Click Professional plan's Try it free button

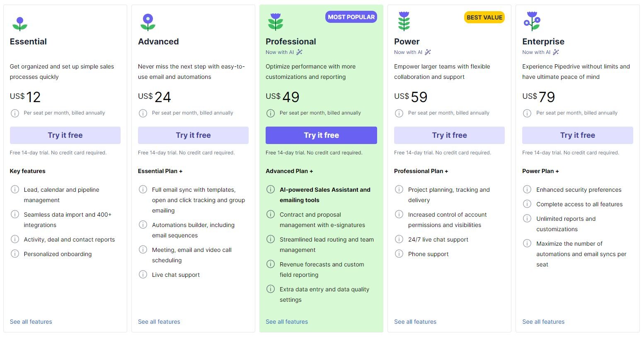[x=321, y=135]
